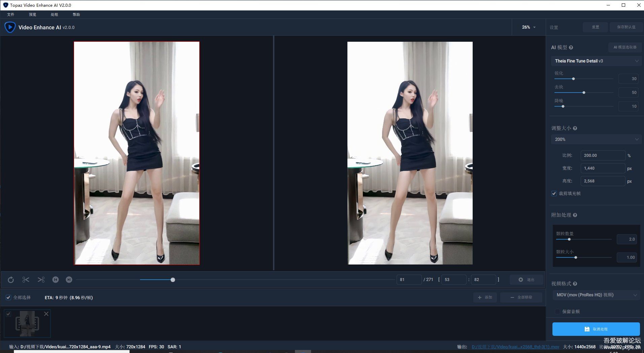This screenshot has height=353, width=644.
Task: Open the 处理 menu
Action: point(54,14)
